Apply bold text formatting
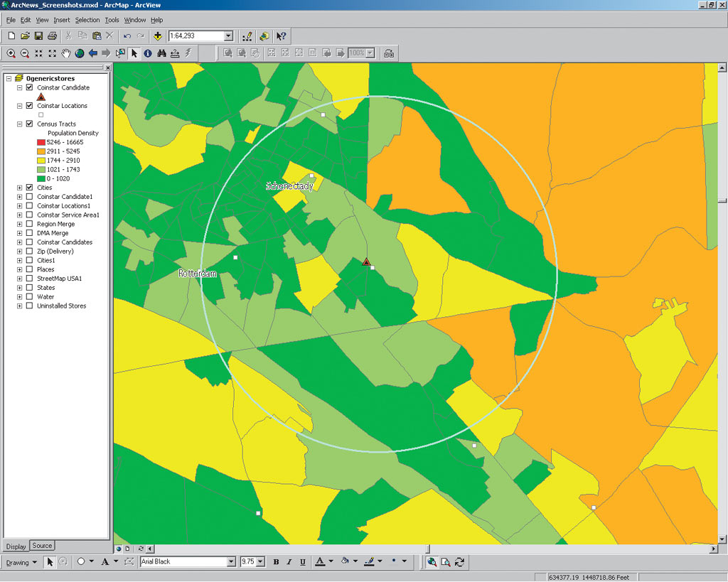 click(x=276, y=562)
